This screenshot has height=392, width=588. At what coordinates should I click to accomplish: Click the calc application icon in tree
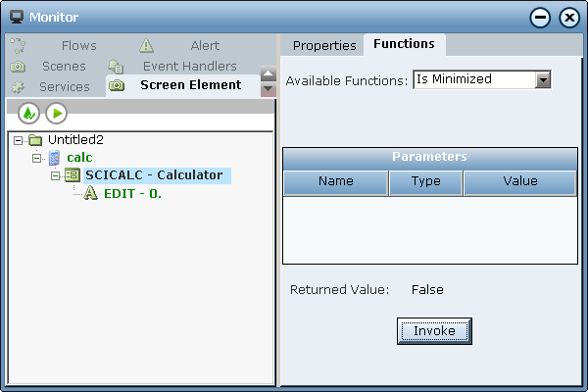pyautogui.click(x=55, y=158)
